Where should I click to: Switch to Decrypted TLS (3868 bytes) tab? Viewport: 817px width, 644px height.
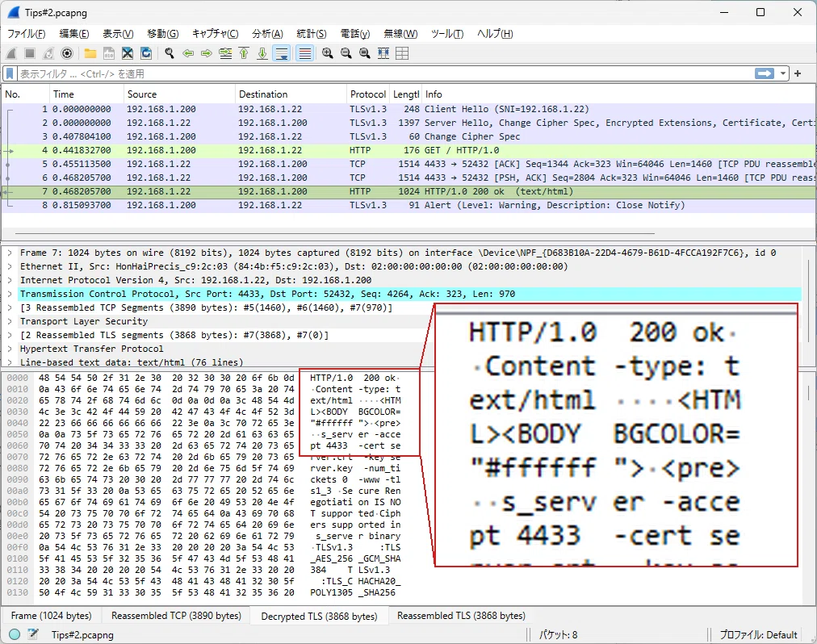click(319, 616)
